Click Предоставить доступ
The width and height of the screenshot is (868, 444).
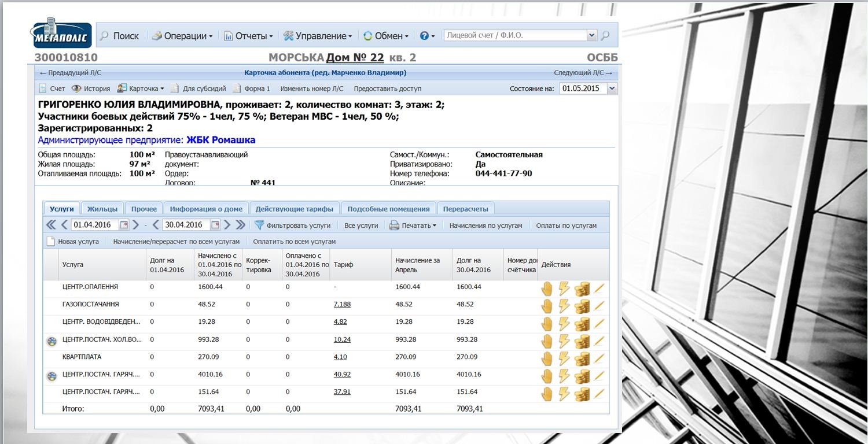(388, 89)
